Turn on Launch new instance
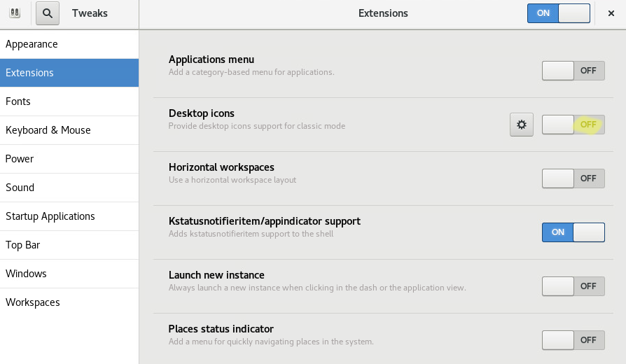This screenshot has height=364, width=626. 573,286
